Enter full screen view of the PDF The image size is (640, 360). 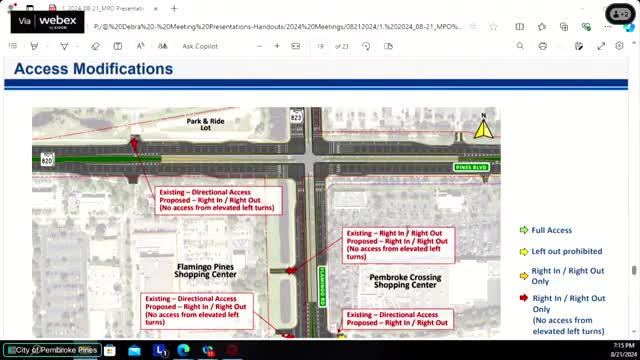[601, 46]
